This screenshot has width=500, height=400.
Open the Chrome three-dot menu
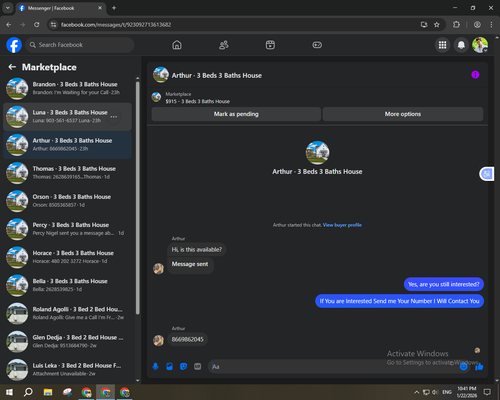(x=491, y=25)
